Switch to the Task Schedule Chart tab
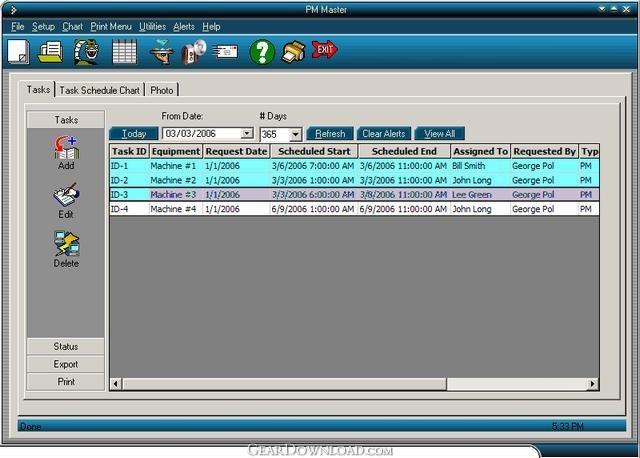This screenshot has height=458, width=640. tap(100, 90)
